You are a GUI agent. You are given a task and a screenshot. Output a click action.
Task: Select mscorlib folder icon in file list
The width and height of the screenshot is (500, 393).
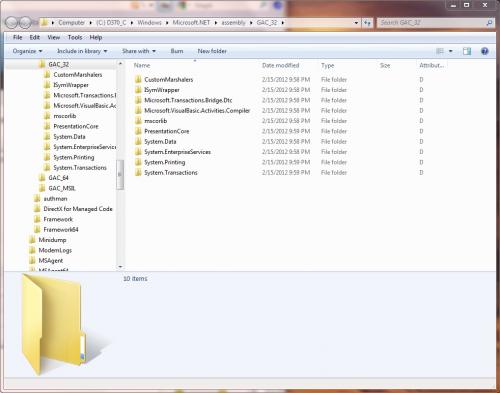138,121
